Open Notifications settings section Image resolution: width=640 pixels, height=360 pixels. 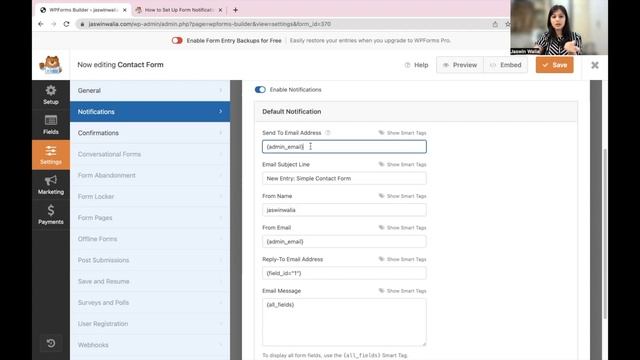(x=150, y=111)
